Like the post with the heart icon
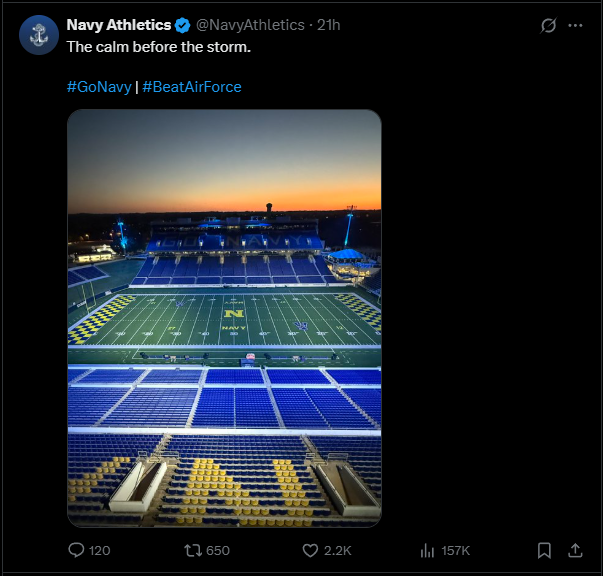603x576 pixels. (x=310, y=550)
